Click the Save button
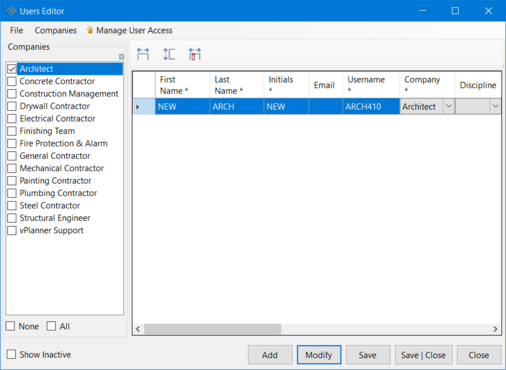 click(x=368, y=355)
